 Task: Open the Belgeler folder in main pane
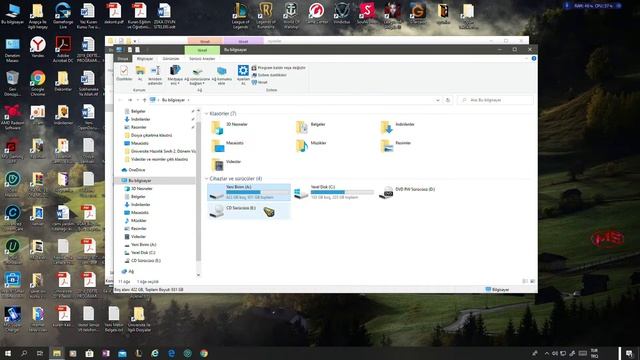tap(311, 127)
